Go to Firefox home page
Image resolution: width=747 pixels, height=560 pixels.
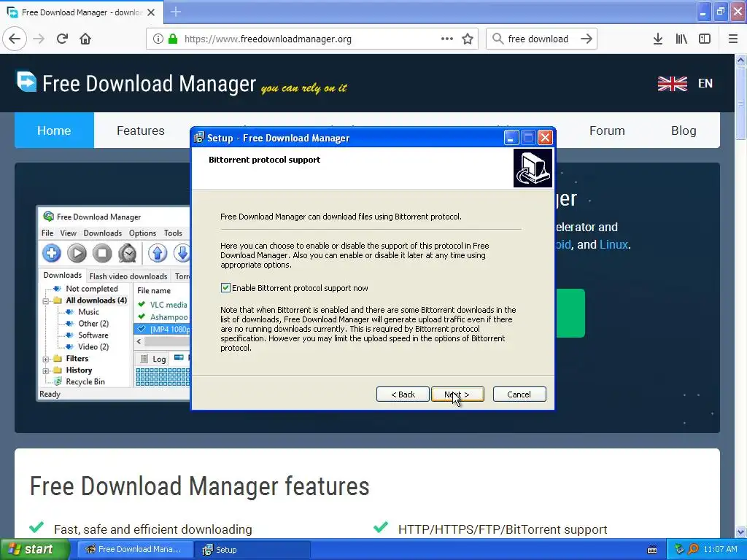tap(85, 39)
